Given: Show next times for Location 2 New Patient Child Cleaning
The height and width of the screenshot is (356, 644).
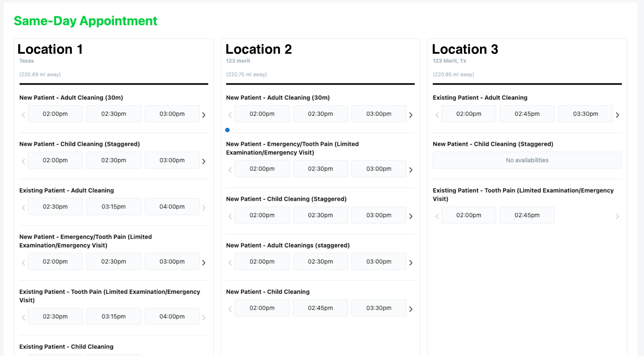Looking at the screenshot, I should point(411,309).
